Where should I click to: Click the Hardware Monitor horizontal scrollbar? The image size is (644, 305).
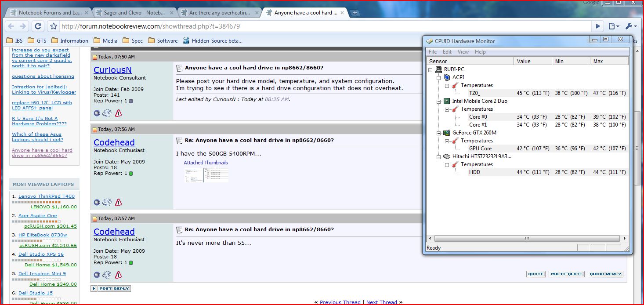tap(527, 238)
